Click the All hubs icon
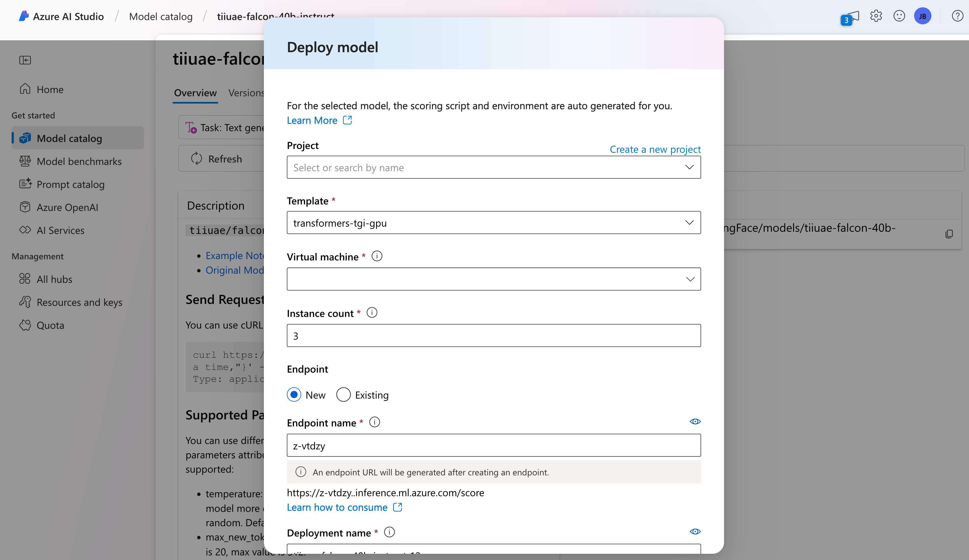Screen dimensions: 969x560 (25, 279)
